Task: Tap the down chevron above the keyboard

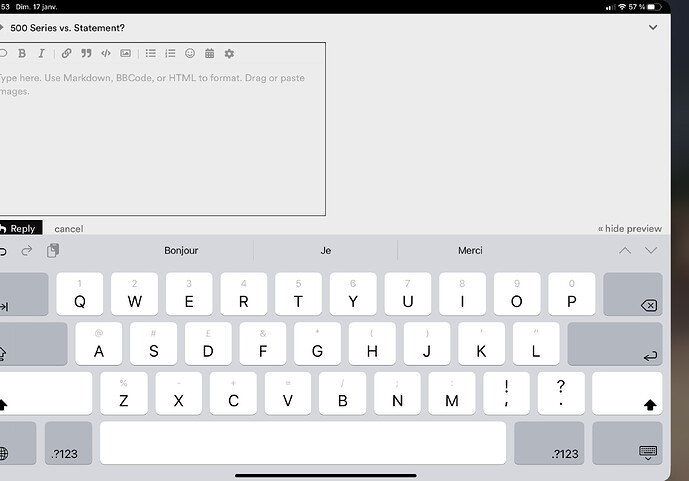Action: click(651, 250)
